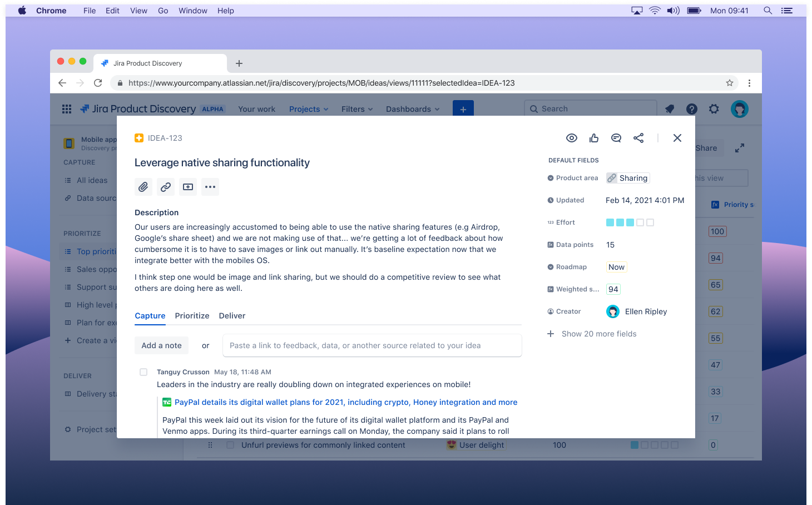Switch to the Deliver tab
The image size is (812, 505).
coord(232,315)
